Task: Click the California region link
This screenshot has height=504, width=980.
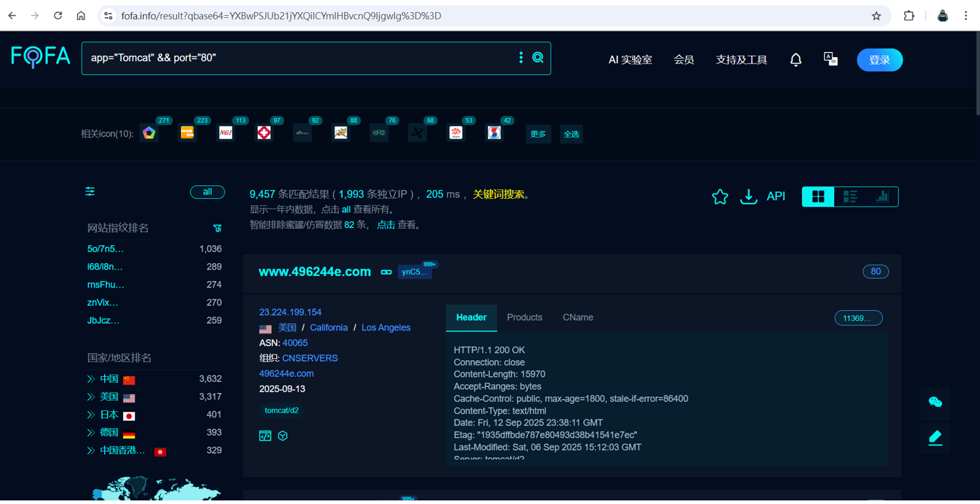Action: (x=328, y=327)
